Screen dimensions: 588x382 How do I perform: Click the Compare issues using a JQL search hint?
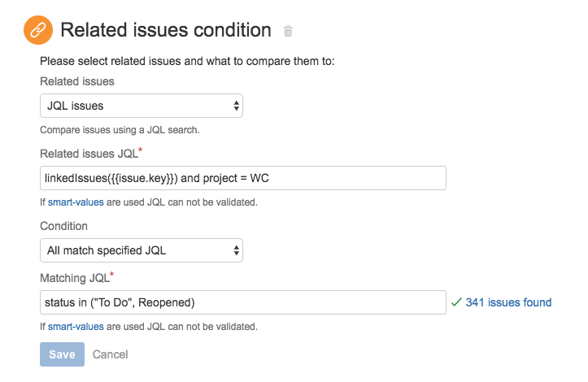tap(120, 129)
